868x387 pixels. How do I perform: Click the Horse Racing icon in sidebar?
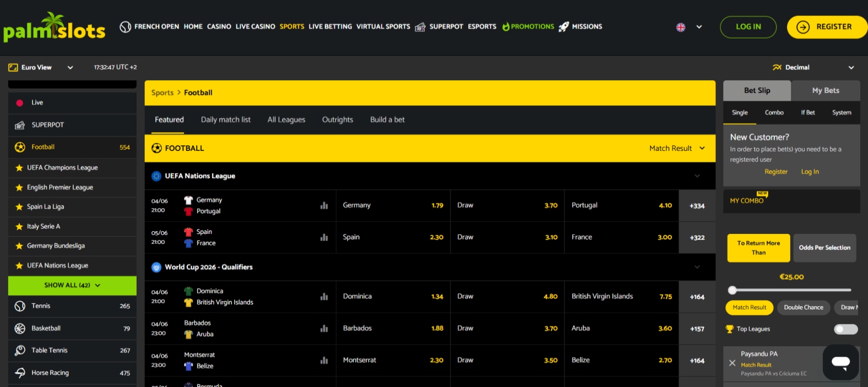(20, 373)
